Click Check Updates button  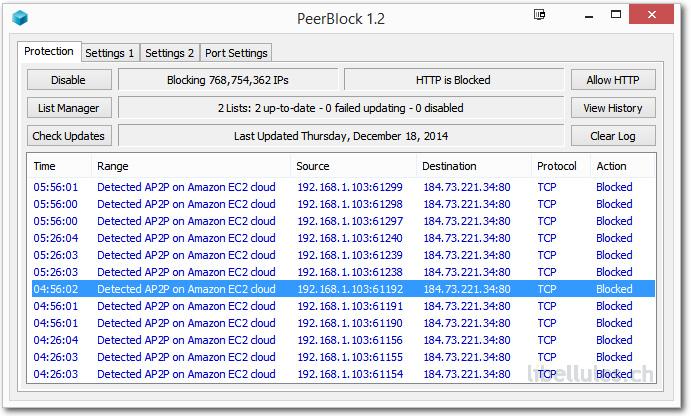tap(69, 136)
